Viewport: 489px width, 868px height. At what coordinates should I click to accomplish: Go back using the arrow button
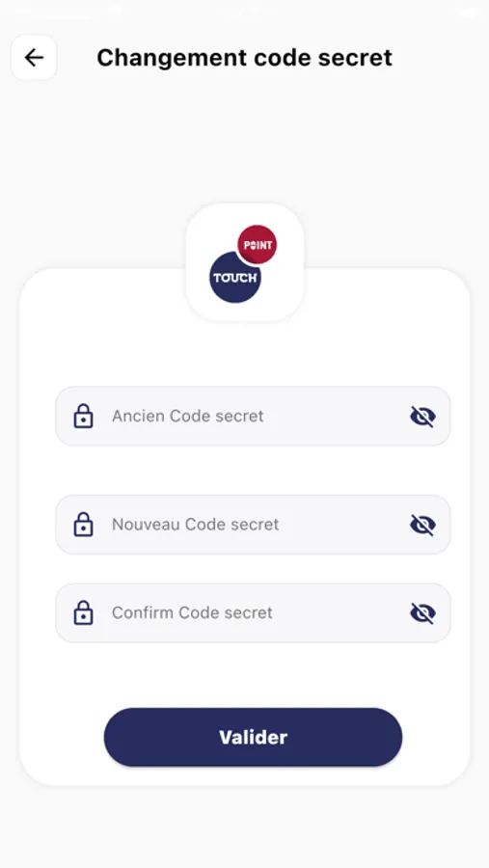34,58
